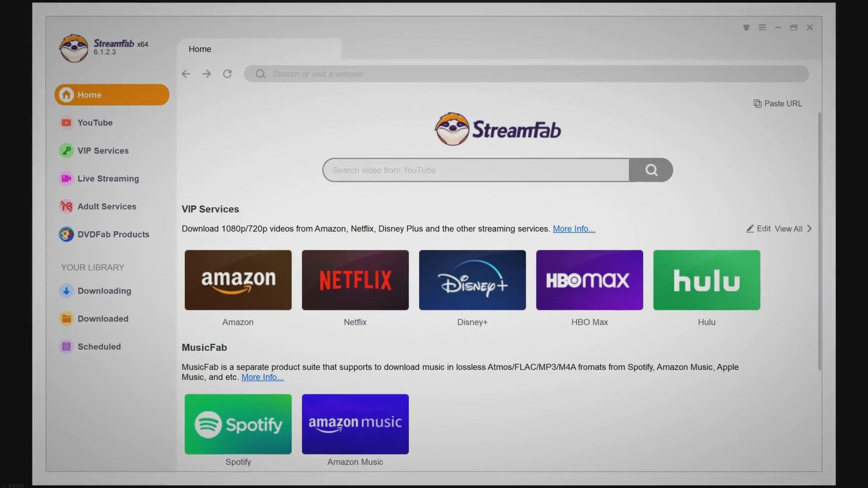Click the DVDFab Products mascot icon
The width and height of the screenshot is (868, 488).
(x=66, y=234)
